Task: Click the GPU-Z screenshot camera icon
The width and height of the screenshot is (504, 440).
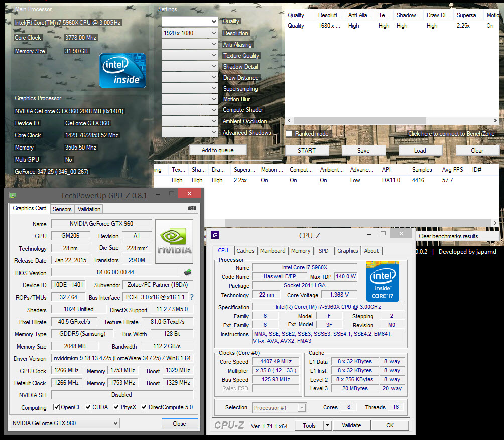Action: 192,208
